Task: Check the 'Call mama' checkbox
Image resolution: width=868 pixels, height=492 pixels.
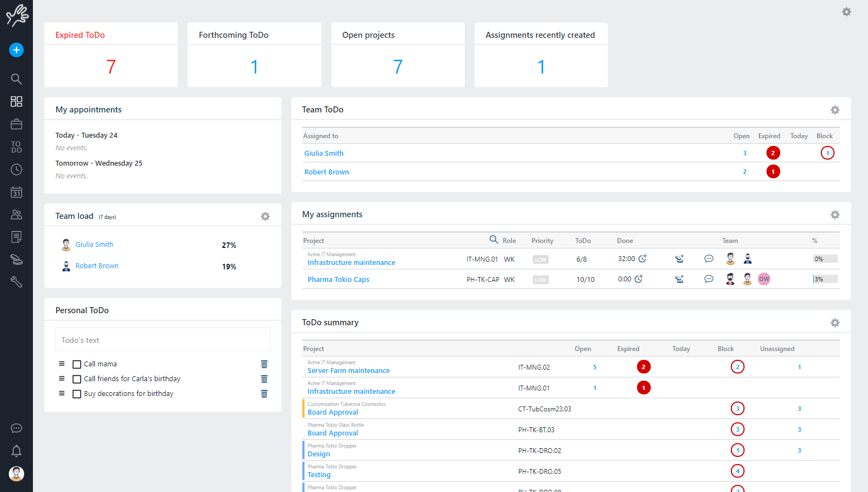Action: 77,364
